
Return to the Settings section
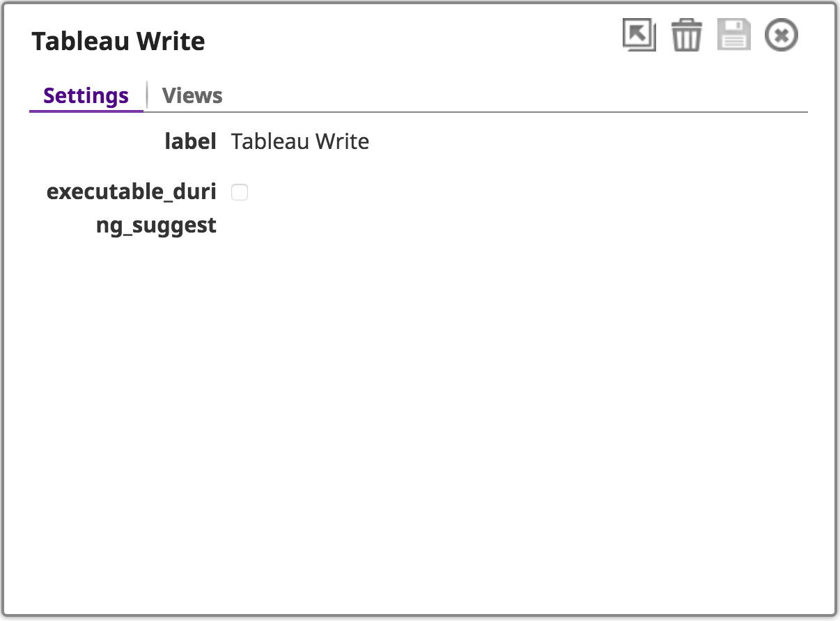(x=86, y=95)
